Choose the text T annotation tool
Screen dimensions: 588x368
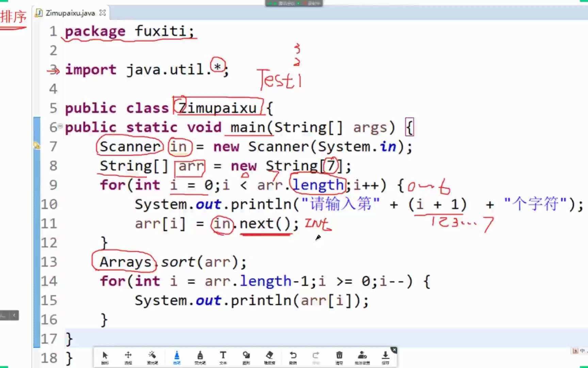[223, 357]
